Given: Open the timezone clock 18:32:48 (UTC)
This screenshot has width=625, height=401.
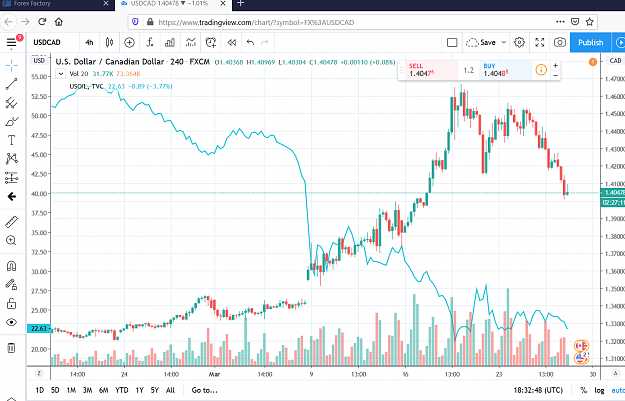Looking at the screenshot, I should [x=538, y=390].
